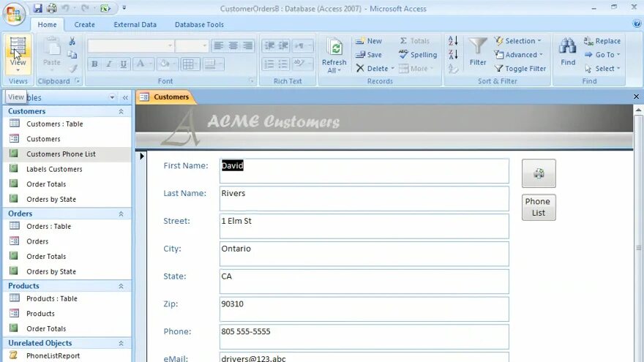The width and height of the screenshot is (644, 362).
Task: Collapse the Unrelated Objects group
Action: tap(121, 343)
